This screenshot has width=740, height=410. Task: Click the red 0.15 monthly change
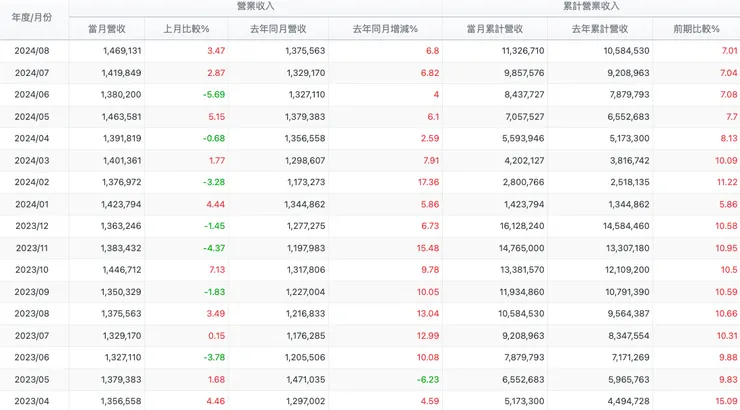(217, 336)
